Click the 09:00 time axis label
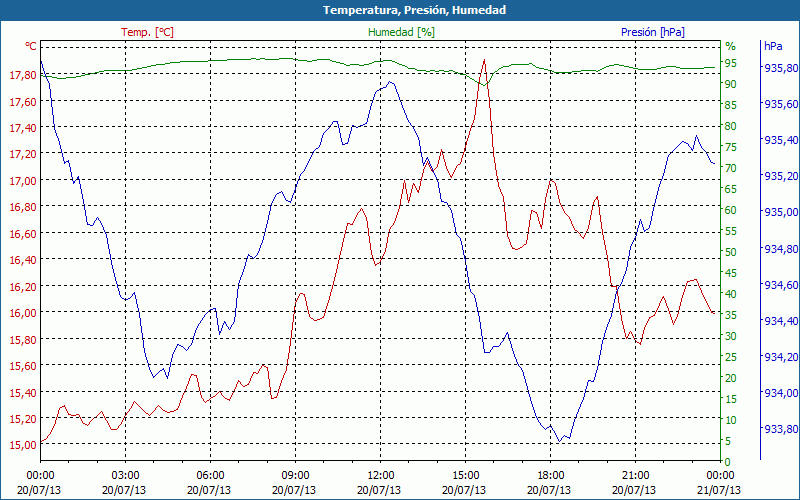 [295, 476]
